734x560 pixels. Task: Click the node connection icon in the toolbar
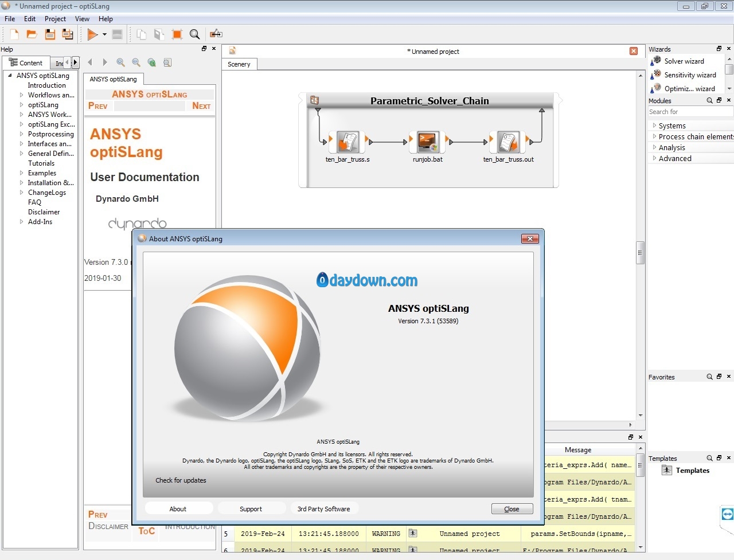216,34
